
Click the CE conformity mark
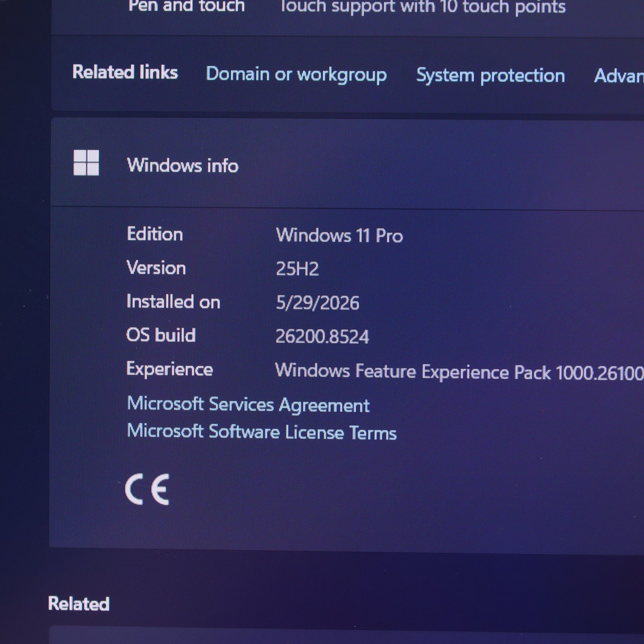(147, 489)
